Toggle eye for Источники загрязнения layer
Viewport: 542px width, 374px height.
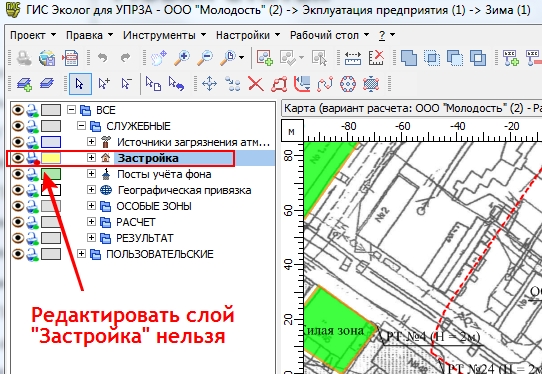coord(18,142)
